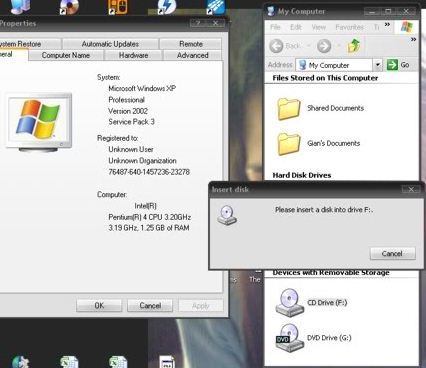426x368 pixels.
Task: Open the Automatic Updates tab
Action: pyautogui.click(x=110, y=44)
